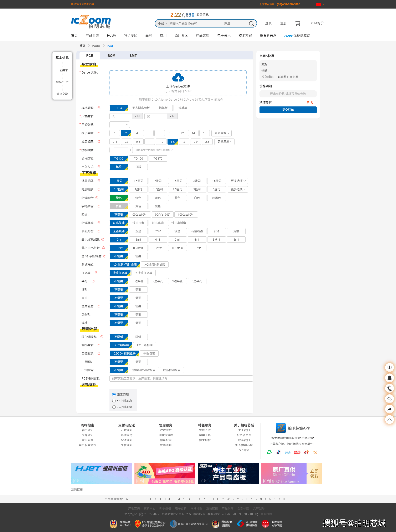Click the PCB特殊要求 text input field
396x532 pixels.
181,378
